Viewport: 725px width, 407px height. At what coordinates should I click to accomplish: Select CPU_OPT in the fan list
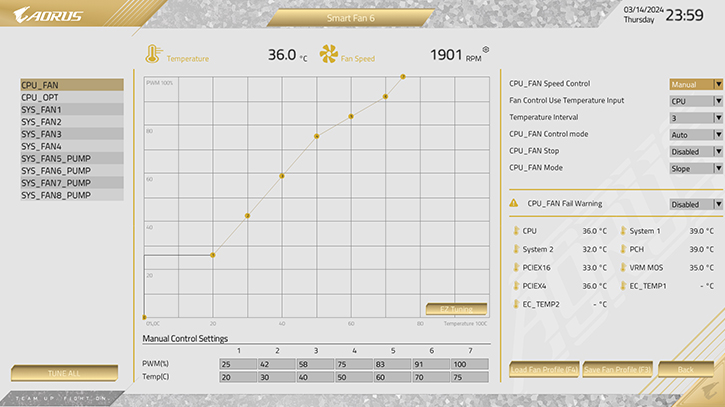point(72,97)
